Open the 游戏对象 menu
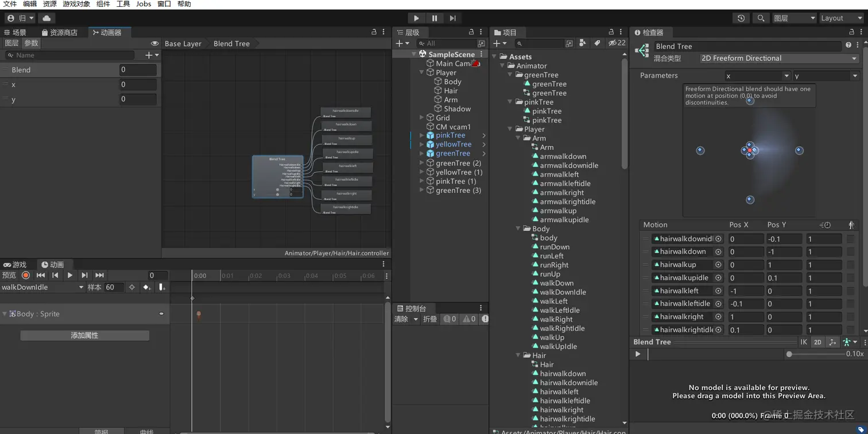This screenshot has width=868, height=434. (x=76, y=4)
